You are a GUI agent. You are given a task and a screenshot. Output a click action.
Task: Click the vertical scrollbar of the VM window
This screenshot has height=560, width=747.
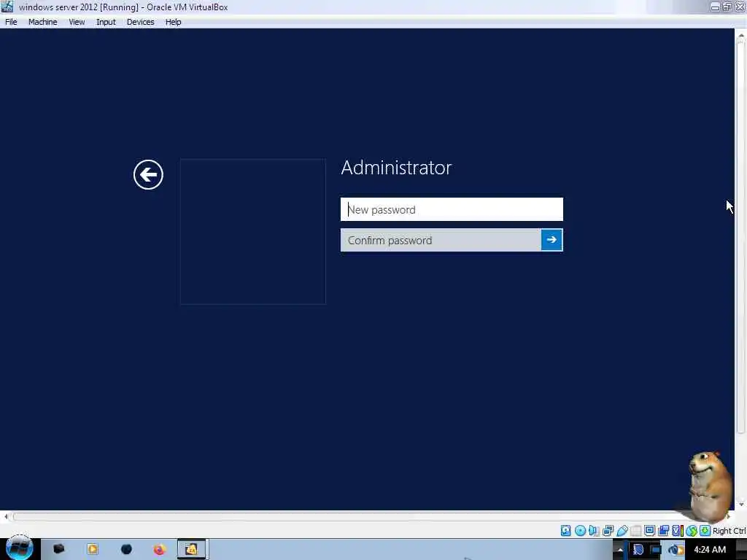pyautogui.click(x=740, y=238)
